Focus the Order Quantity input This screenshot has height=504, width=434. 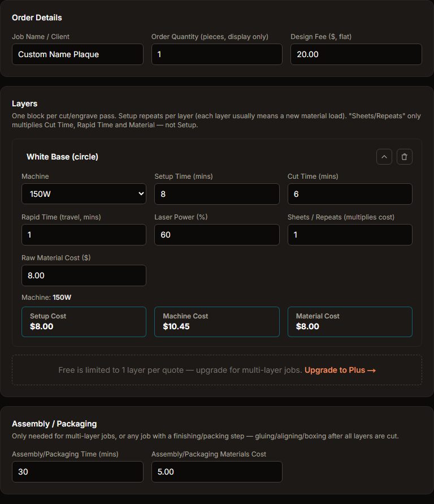(x=216, y=54)
